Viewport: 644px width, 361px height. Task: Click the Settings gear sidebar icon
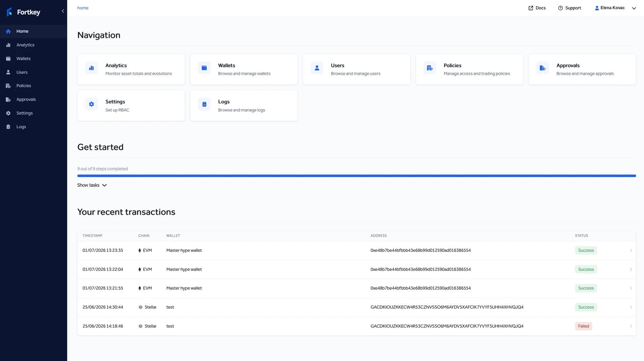click(x=8, y=113)
